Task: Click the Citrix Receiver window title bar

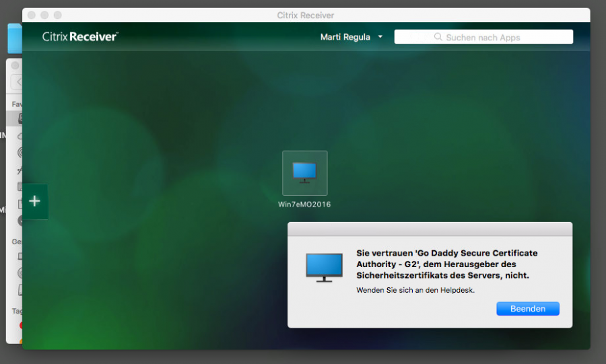Action: click(x=305, y=15)
